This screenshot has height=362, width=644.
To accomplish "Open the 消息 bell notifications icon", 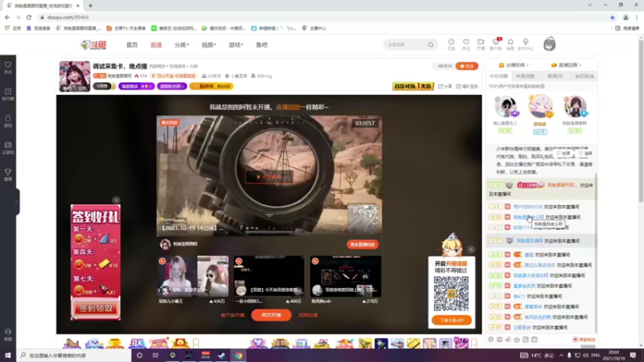I will [510, 44].
